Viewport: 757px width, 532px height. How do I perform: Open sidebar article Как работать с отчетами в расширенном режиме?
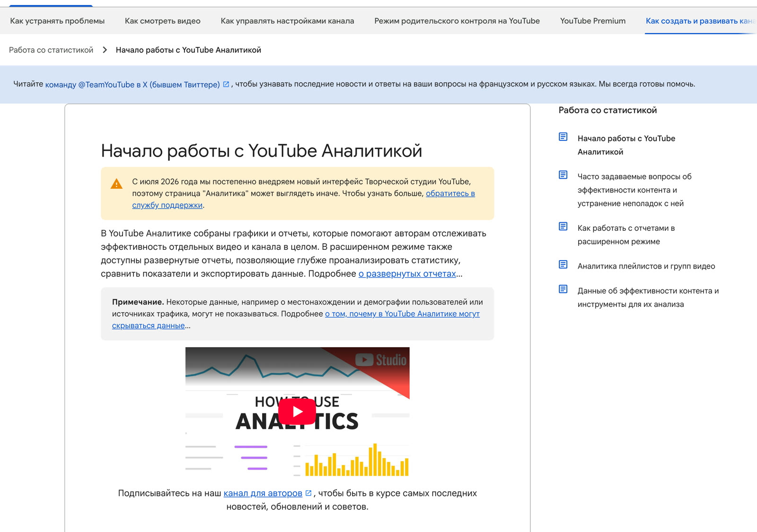626,235
